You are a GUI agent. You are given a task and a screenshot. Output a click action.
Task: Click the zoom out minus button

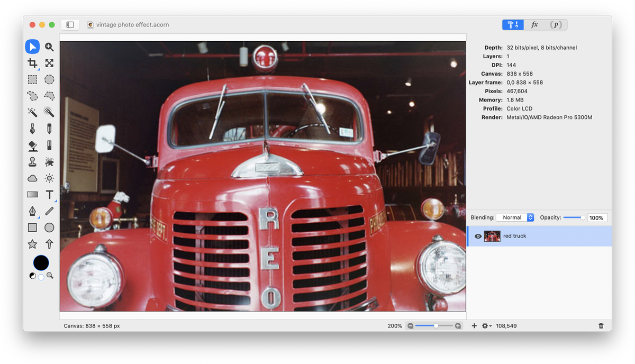pyautogui.click(x=410, y=326)
